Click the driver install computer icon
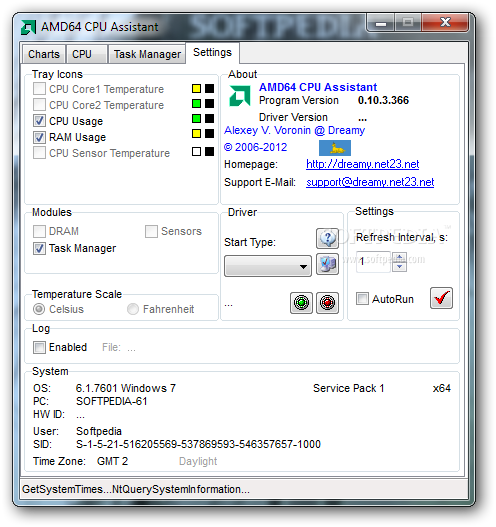Screen dimensions: 496x527 tap(327, 265)
